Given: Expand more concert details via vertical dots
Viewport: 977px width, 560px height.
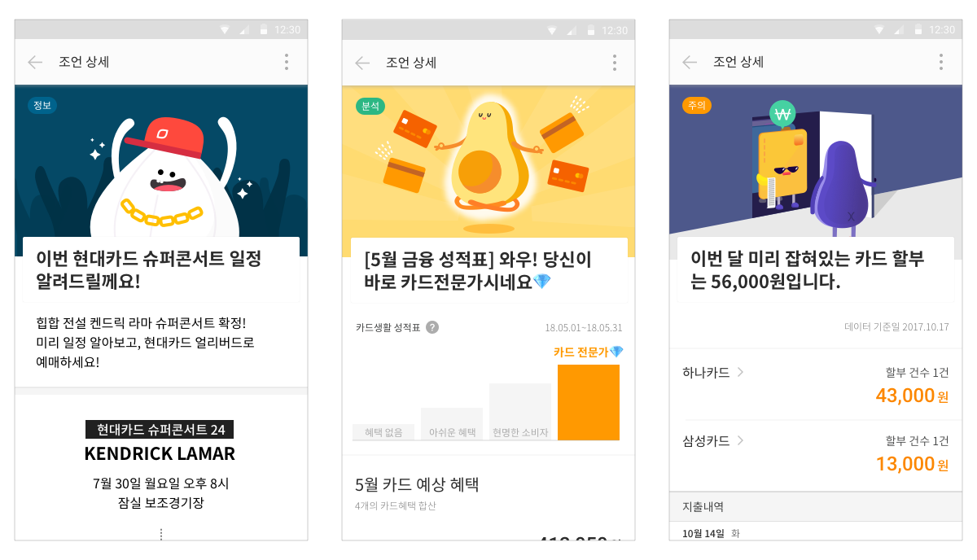Looking at the screenshot, I should 161,534.
